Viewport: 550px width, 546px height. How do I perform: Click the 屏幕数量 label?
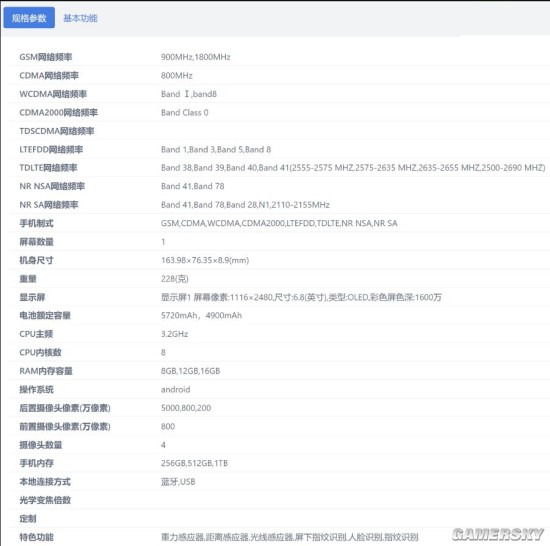pyautogui.click(x=36, y=242)
